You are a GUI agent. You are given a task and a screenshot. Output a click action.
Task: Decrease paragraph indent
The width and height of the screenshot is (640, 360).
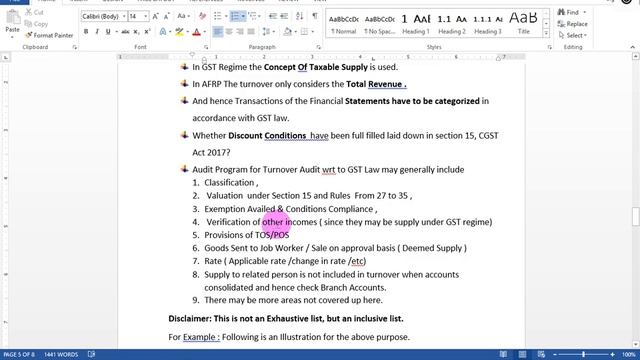click(x=273, y=16)
